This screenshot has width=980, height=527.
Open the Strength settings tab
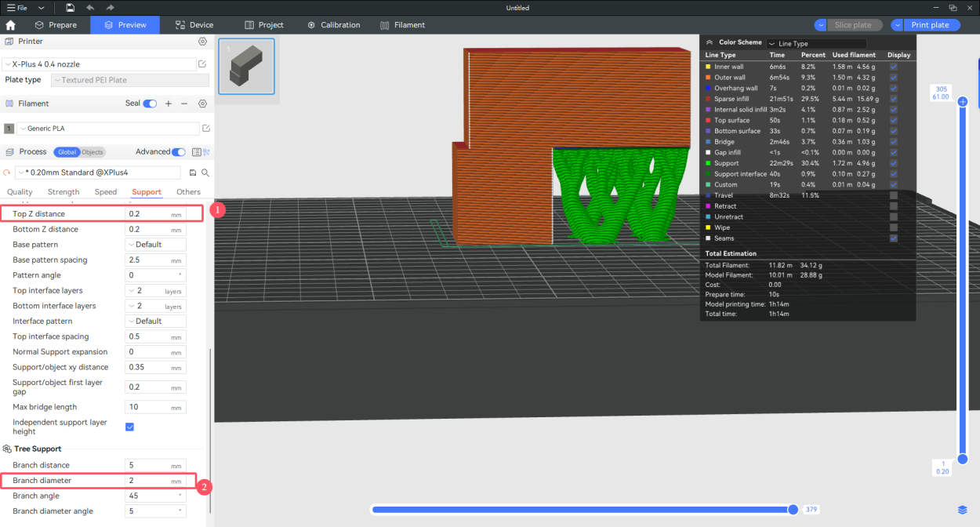(x=64, y=192)
